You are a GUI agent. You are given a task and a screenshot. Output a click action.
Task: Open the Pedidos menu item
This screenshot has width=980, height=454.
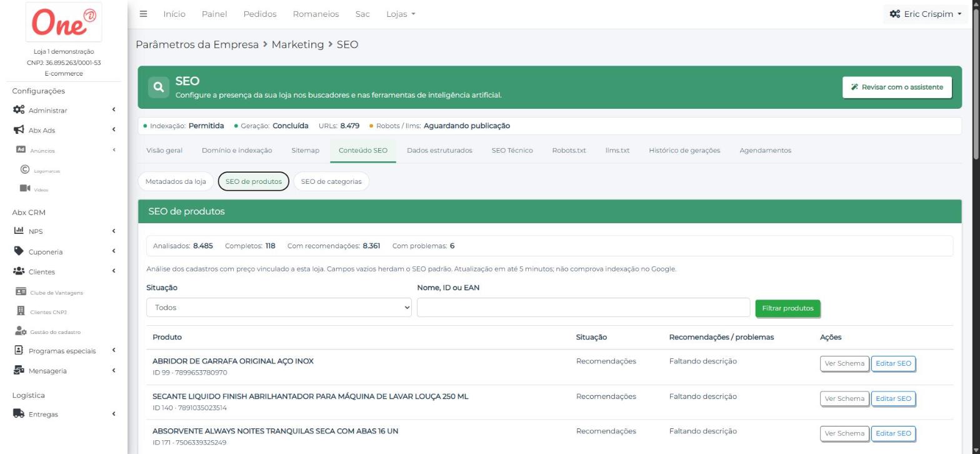260,14
